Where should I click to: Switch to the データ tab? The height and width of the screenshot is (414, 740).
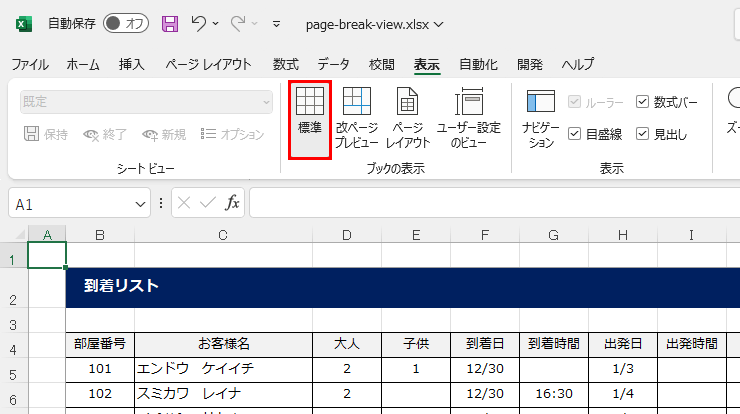click(333, 64)
